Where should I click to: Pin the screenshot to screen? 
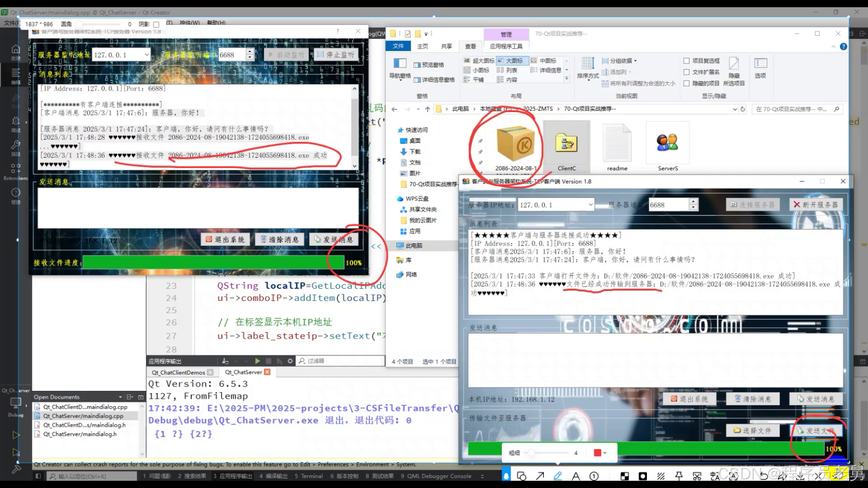pos(679,476)
